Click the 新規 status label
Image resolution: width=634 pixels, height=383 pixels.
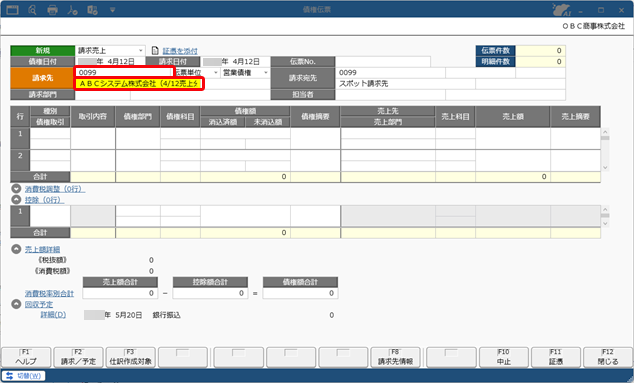point(42,51)
